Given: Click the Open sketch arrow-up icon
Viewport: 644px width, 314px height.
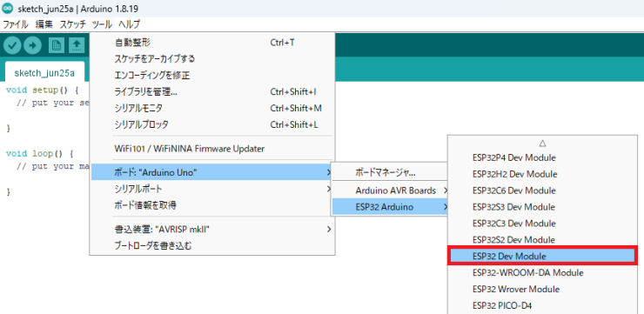Looking at the screenshot, I should [x=77, y=45].
